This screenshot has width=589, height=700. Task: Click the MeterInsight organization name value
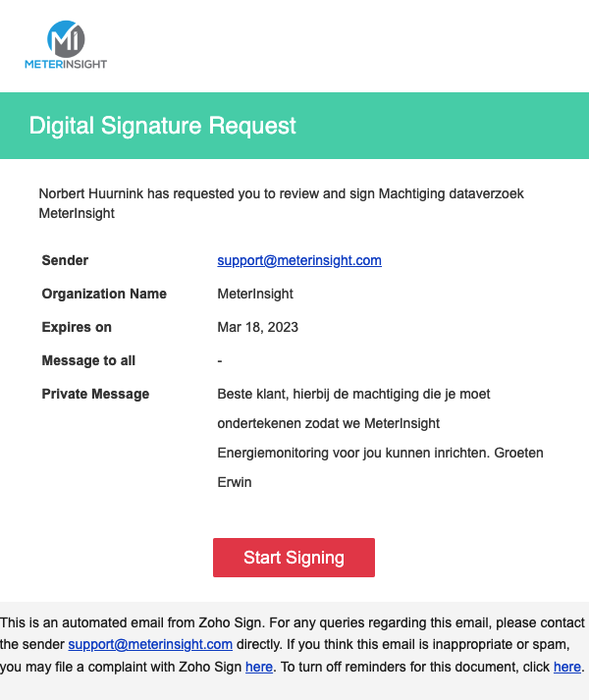(255, 294)
